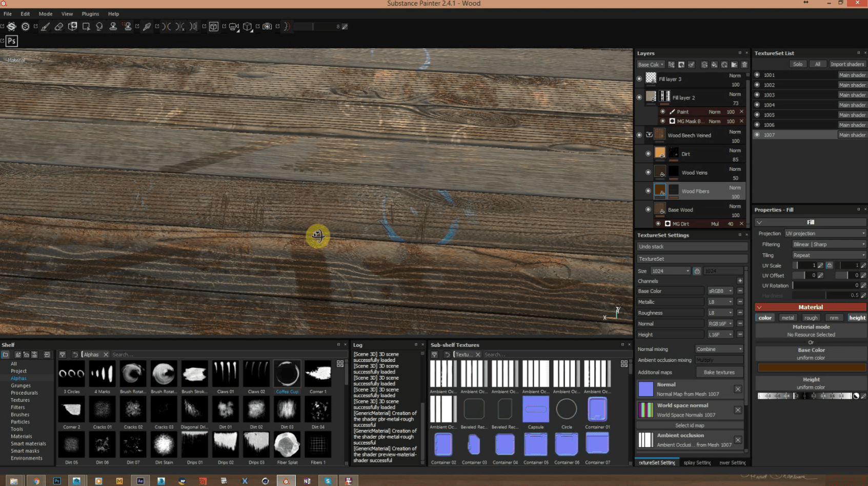Screen dimensions: 868x486
Task: Select the Procedurals category in Shelf
Action: tap(24, 393)
